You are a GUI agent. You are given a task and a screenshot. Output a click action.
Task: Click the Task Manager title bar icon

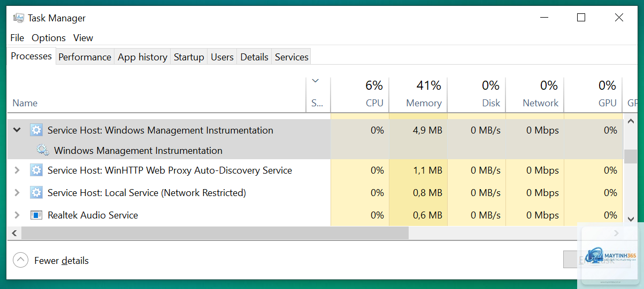[x=19, y=18]
